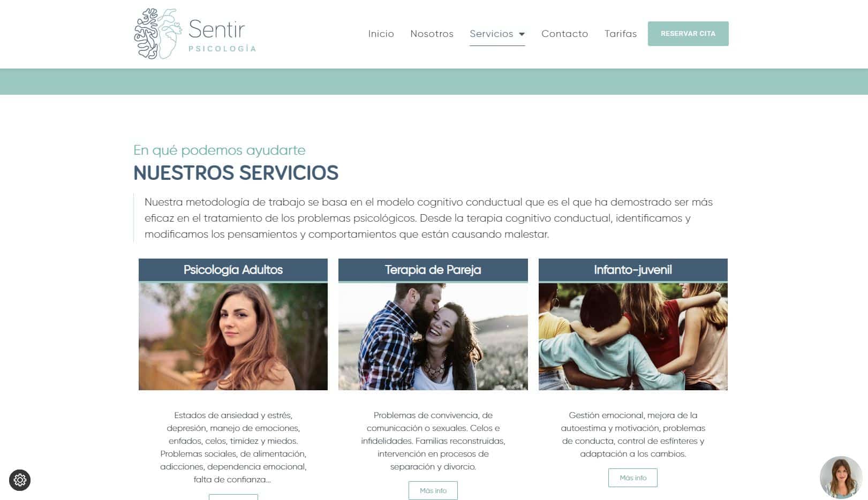
Task: Open the chat avatar bubble
Action: 841,477
